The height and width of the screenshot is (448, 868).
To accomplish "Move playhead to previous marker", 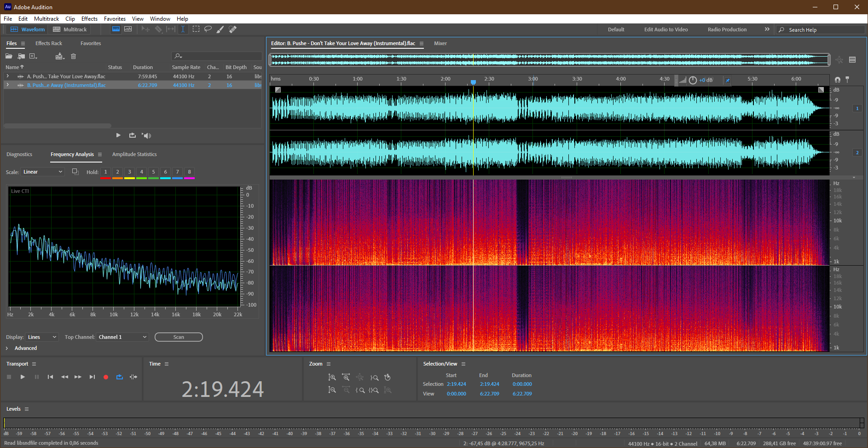I will click(50, 377).
